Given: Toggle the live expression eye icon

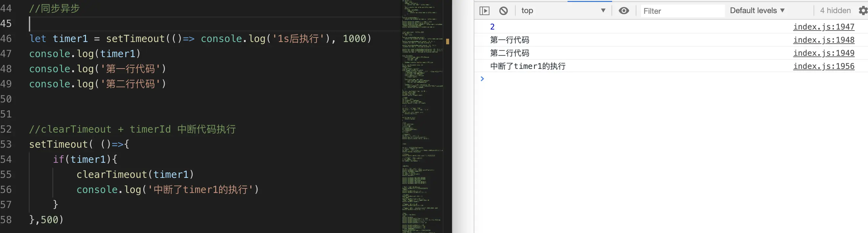Looking at the screenshot, I should (x=624, y=11).
